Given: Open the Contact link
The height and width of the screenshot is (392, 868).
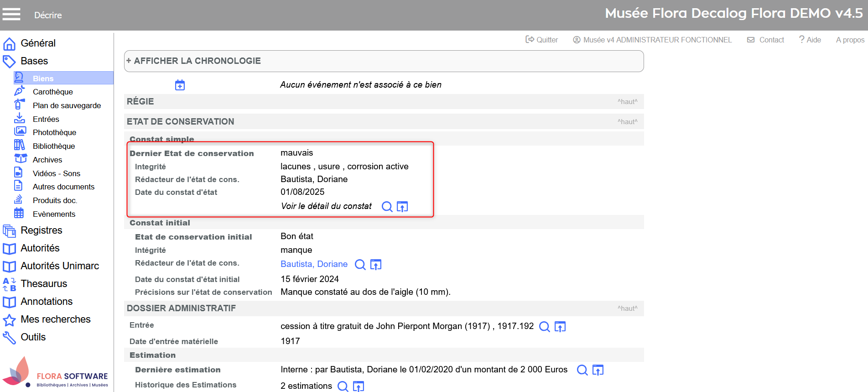Looking at the screenshot, I should click(x=766, y=40).
